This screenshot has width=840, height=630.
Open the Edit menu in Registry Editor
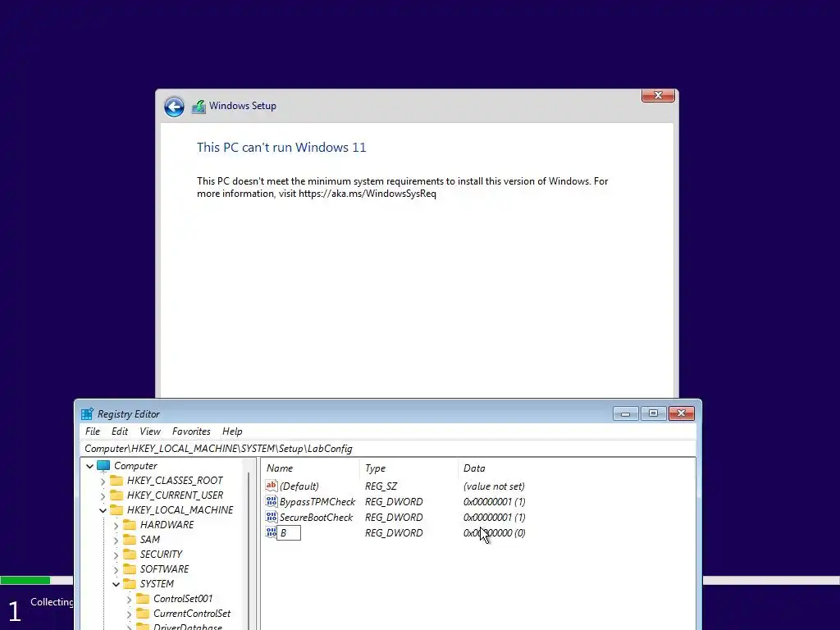120,431
